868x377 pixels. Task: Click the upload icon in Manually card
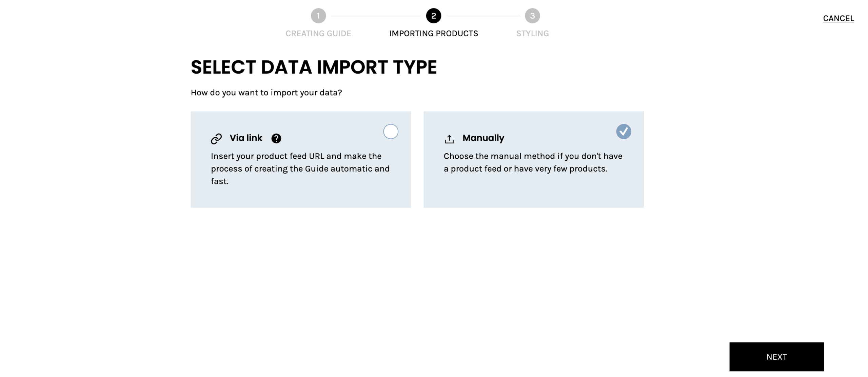point(449,138)
